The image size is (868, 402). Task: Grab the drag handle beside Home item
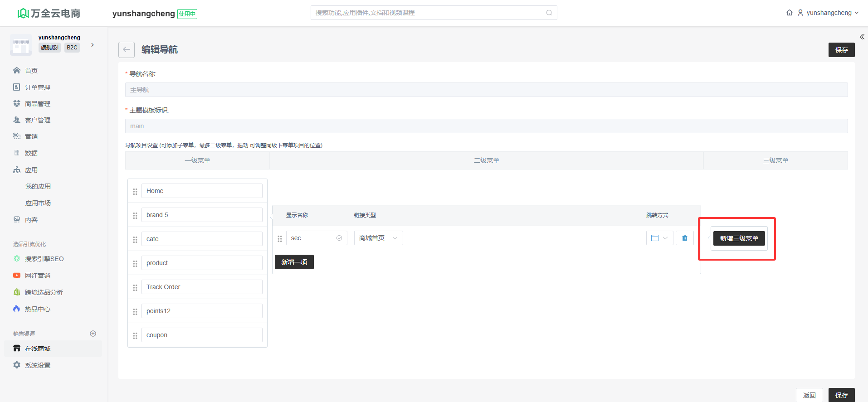[135, 191]
